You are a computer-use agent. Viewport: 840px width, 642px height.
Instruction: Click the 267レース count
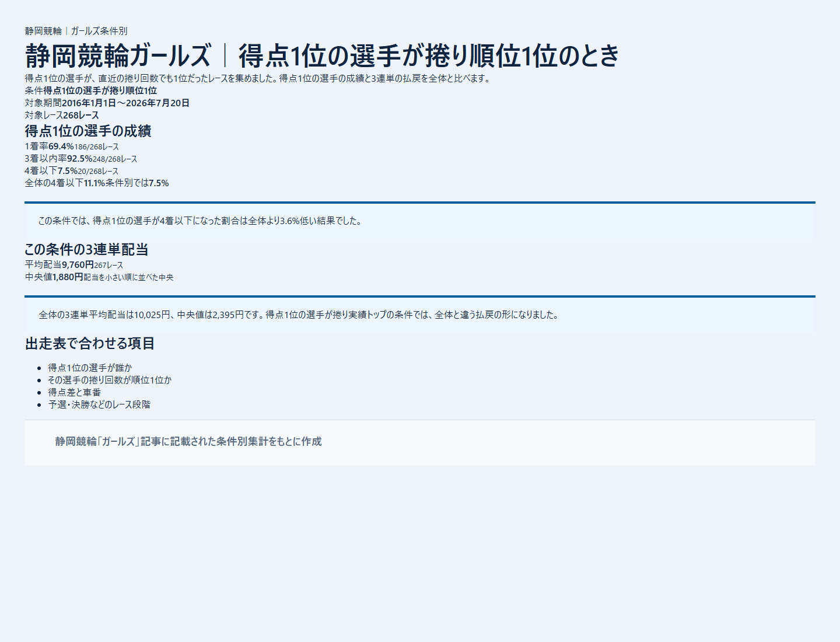[x=109, y=265]
